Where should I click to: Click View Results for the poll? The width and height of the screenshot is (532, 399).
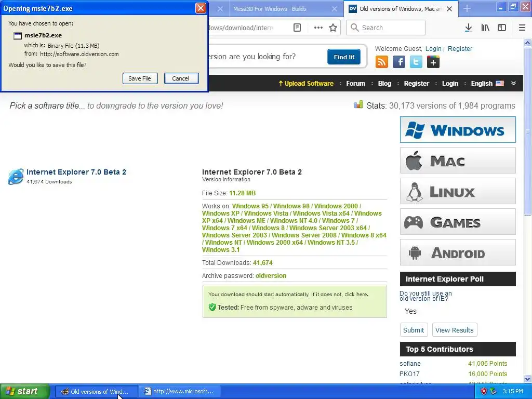[454, 330]
